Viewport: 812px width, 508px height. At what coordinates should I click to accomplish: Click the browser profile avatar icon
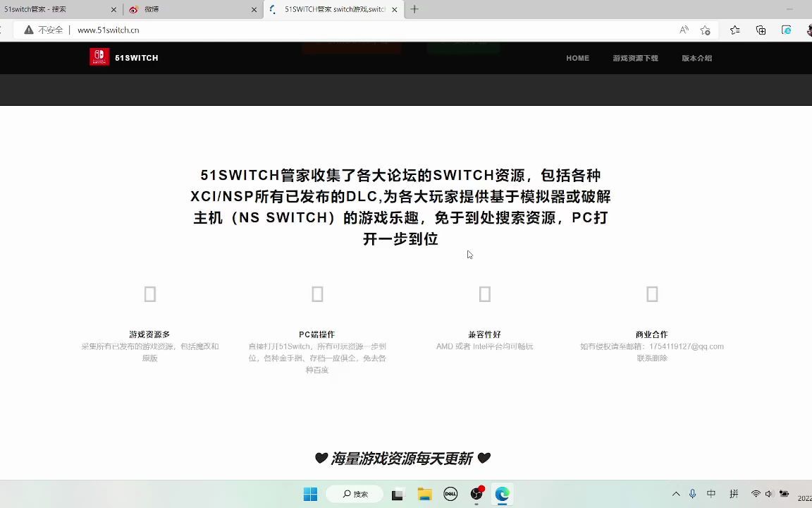point(808,30)
